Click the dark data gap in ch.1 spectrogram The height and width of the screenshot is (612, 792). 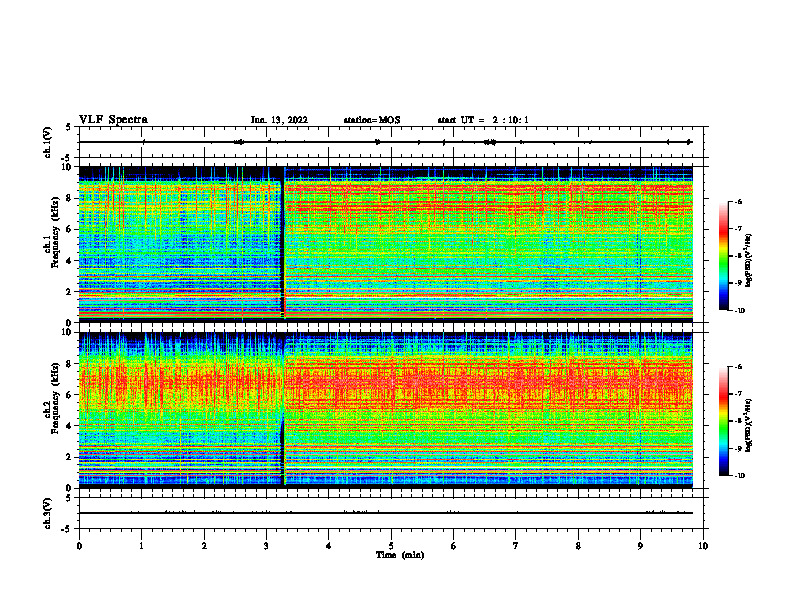(283, 242)
